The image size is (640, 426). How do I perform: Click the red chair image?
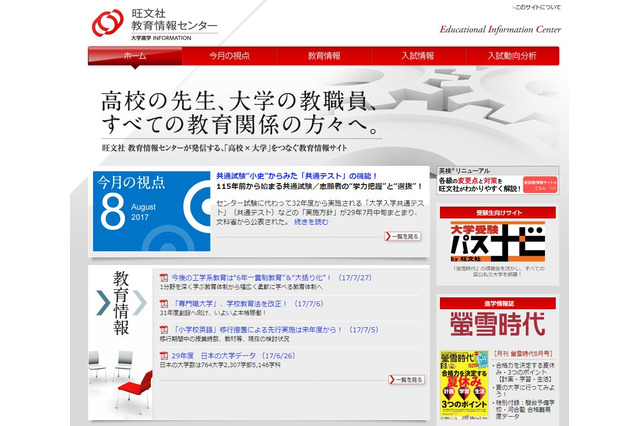click(134, 391)
